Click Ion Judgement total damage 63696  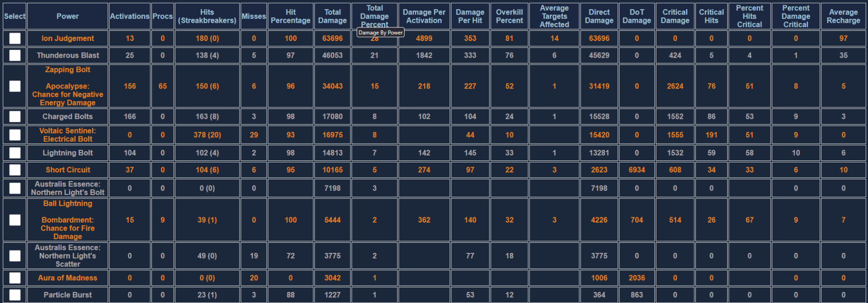333,39
